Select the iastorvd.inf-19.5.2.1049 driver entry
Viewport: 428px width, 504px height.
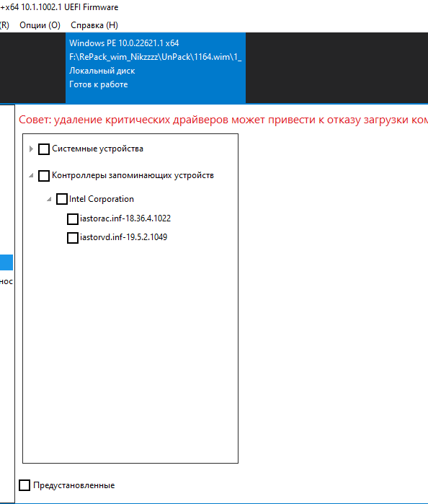coord(123,237)
